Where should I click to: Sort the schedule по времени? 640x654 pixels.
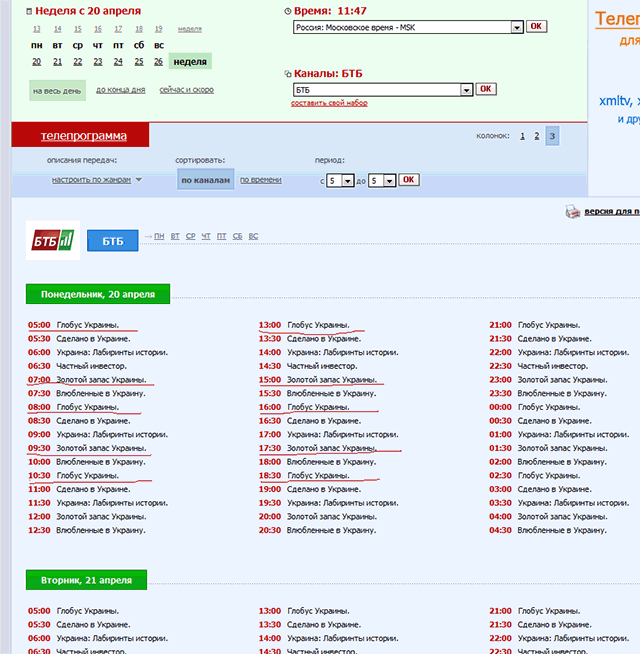tap(260, 180)
